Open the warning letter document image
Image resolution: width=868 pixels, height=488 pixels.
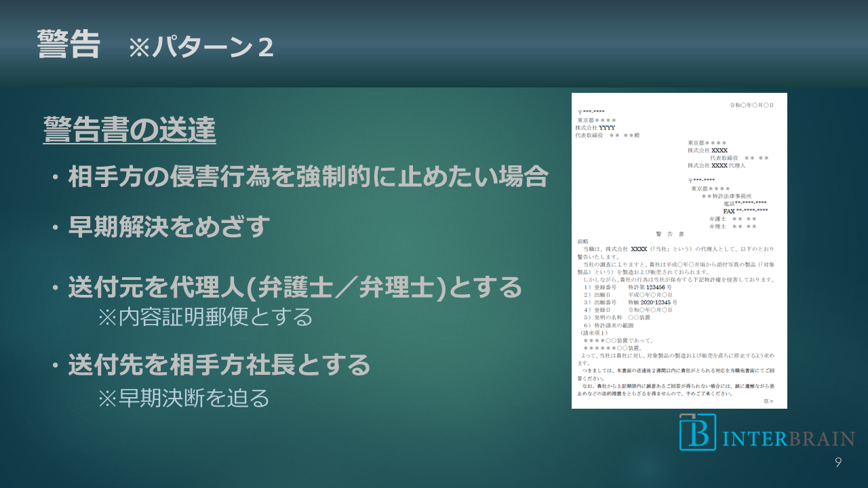click(679, 251)
